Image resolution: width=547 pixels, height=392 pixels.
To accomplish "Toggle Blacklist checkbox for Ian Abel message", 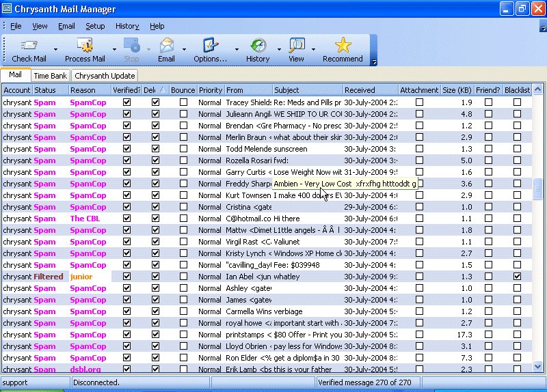I will (517, 277).
